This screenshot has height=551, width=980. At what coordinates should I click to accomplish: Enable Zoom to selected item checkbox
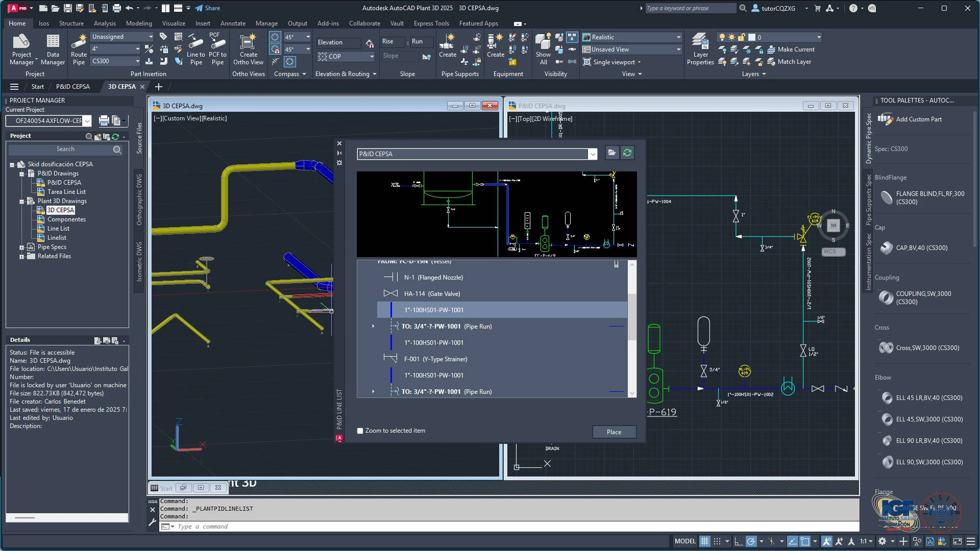[x=360, y=431]
